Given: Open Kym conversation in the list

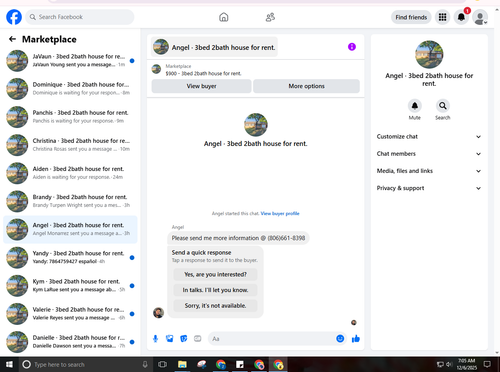Looking at the screenshot, I should 70,285.
